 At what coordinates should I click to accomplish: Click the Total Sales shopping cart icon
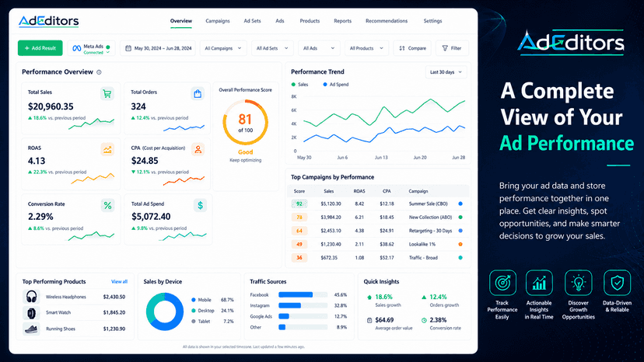tap(107, 94)
